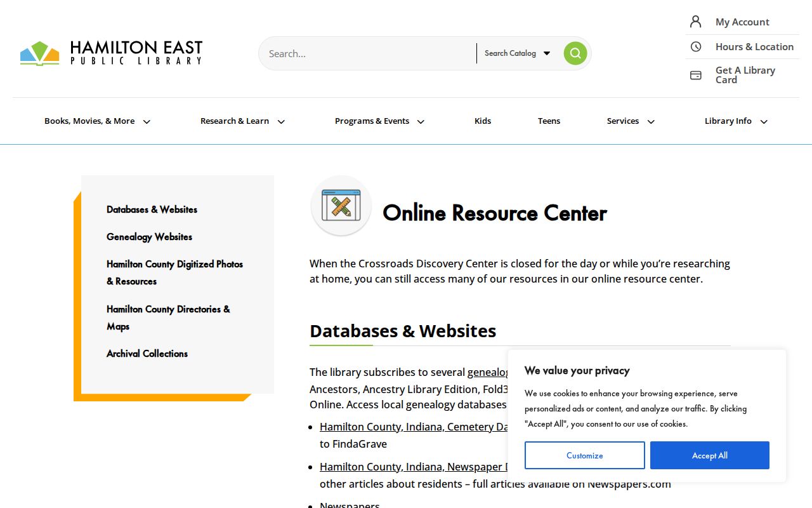812x508 pixels.
Task: Expand the Services menu chevron
Action: point(651,122)
